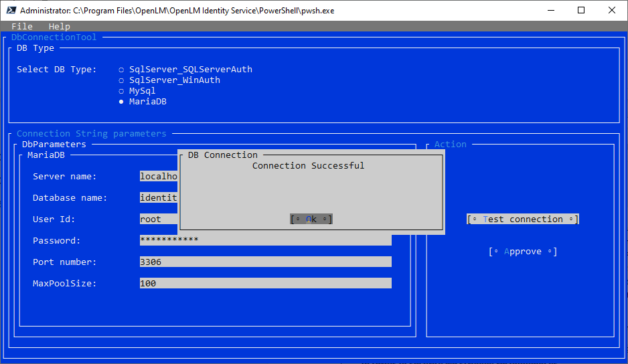Click the Approve button
The width and height of the screenshot is (628, 364).
click(x=522, y=252)
